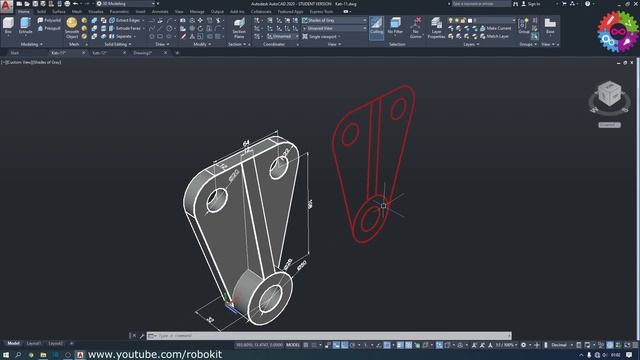Viewport: 640px width, 360px height.
Task: Click the Match Layer button
Action: [x=494, y=36]
